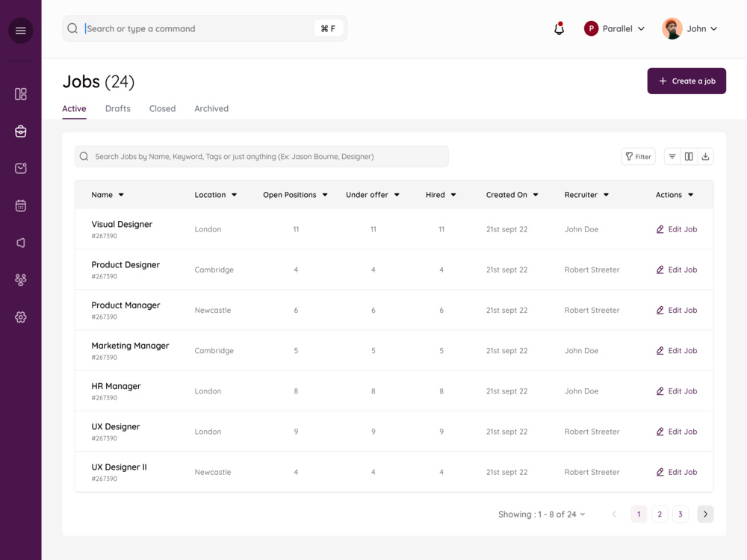Click the columns view icon
The height and width of the screenshot is (560, 747).
(689, 156)
